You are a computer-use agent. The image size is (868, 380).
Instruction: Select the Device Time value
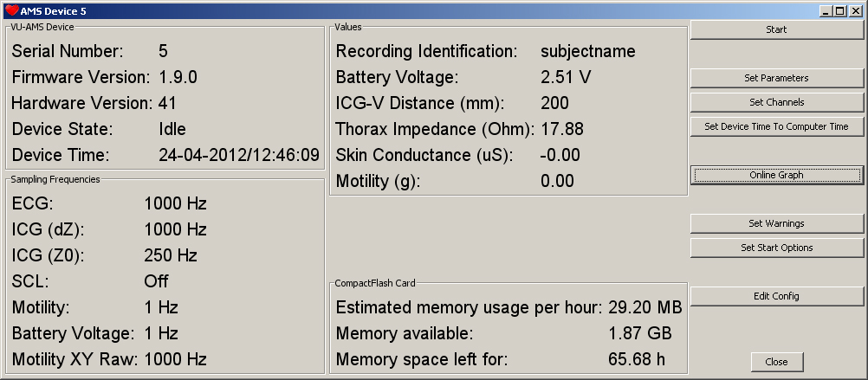pyautogui.click(x=239, y=156)
